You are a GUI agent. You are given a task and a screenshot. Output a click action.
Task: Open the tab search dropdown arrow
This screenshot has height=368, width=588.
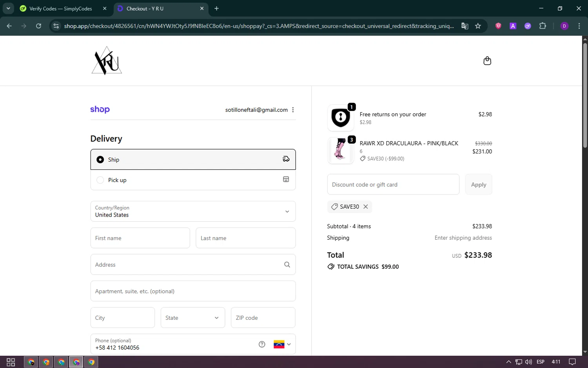8,8
